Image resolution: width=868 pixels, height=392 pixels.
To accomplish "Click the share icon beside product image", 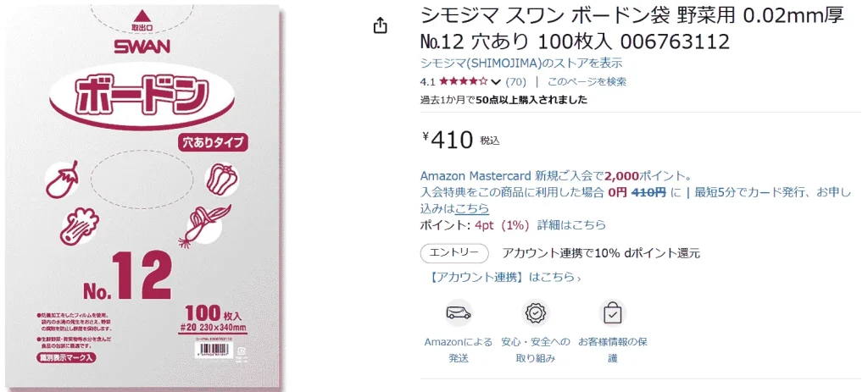I will pyautogui.click(x=381, y=25).
